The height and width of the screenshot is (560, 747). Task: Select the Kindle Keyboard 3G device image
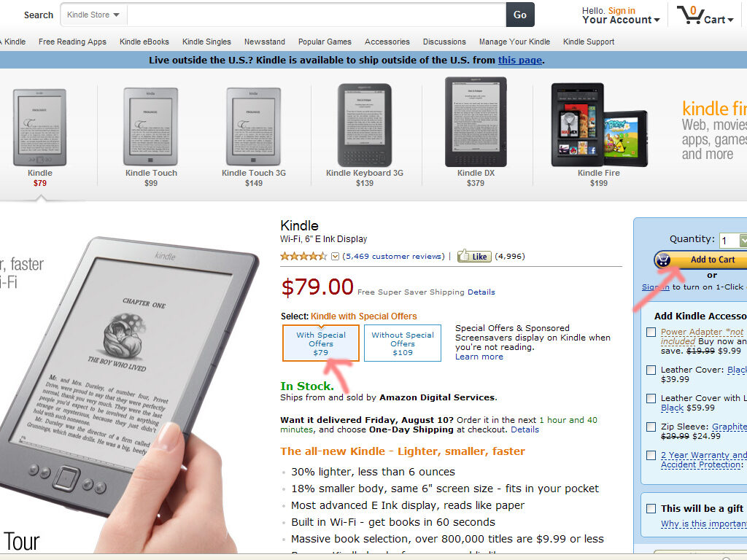tap(365, 125)
